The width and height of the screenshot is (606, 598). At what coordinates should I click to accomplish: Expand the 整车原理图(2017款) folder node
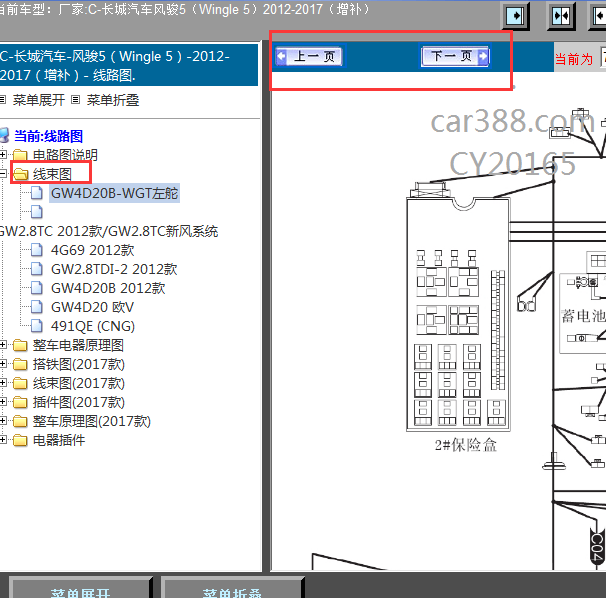coord(2,421)
